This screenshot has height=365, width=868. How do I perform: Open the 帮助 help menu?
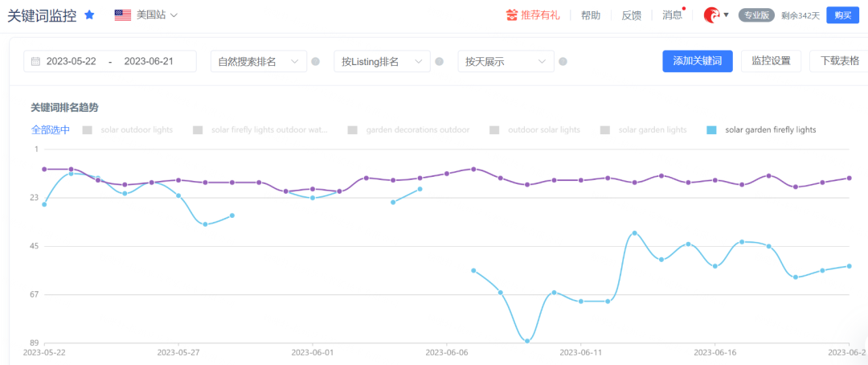591,15
